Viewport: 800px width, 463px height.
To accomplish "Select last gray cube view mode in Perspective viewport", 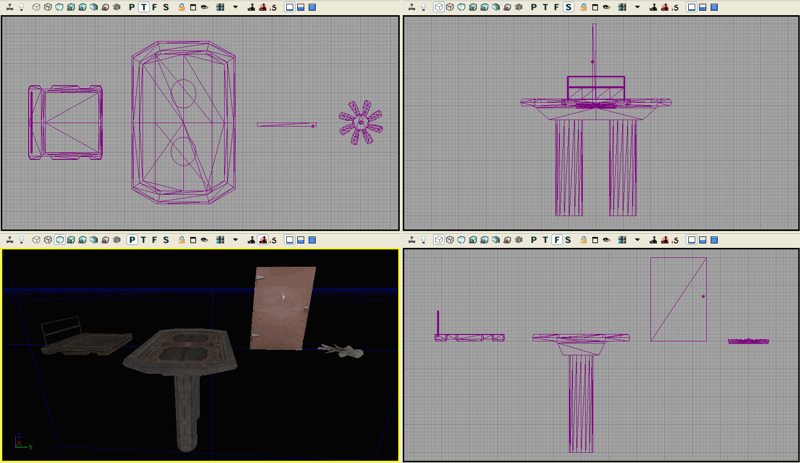I will [117, 240].
